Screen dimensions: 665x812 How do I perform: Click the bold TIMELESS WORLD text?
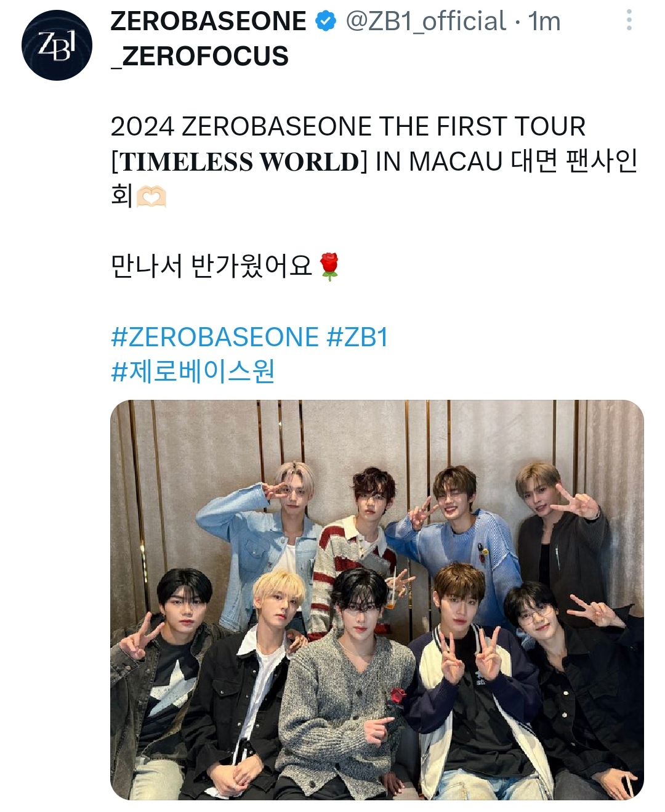click(x=240, y=161)
